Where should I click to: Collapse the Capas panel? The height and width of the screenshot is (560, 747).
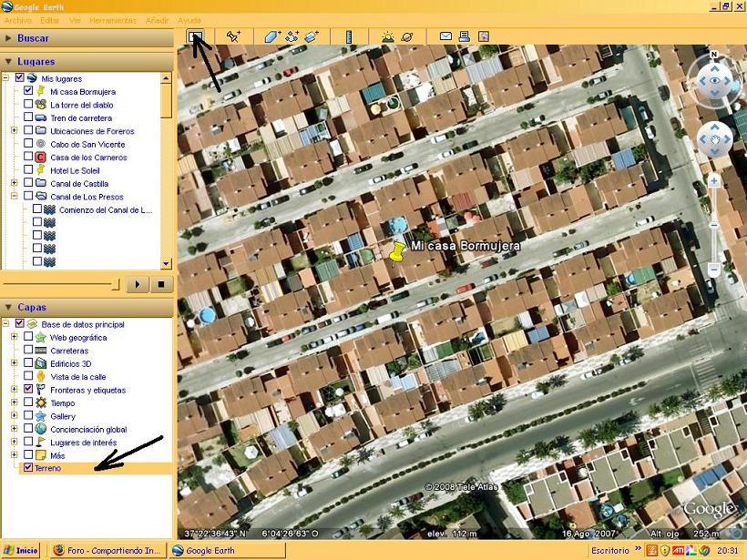7,307
